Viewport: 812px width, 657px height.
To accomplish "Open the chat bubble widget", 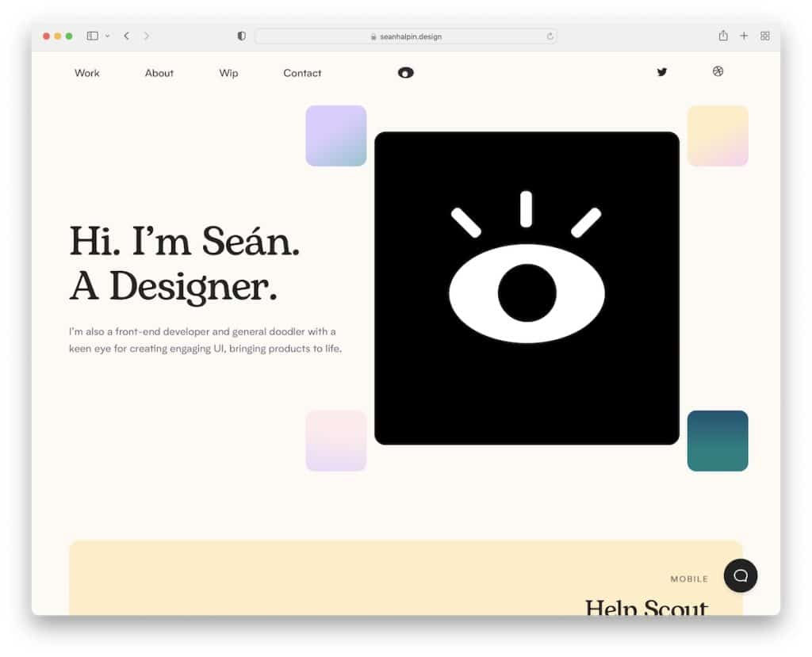I will click(741, 575).
